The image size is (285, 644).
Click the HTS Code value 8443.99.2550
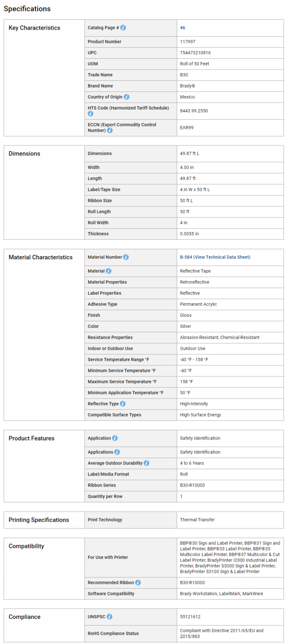(194, 111)
